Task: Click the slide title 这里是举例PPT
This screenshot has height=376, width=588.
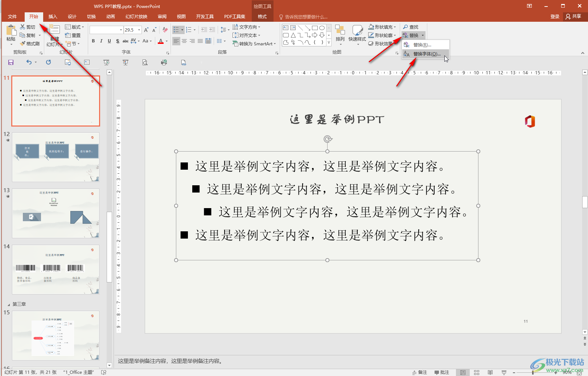Action: point(337,119)
